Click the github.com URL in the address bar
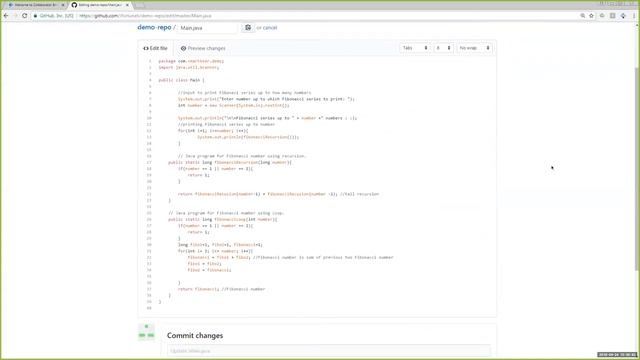 [145, 16]
